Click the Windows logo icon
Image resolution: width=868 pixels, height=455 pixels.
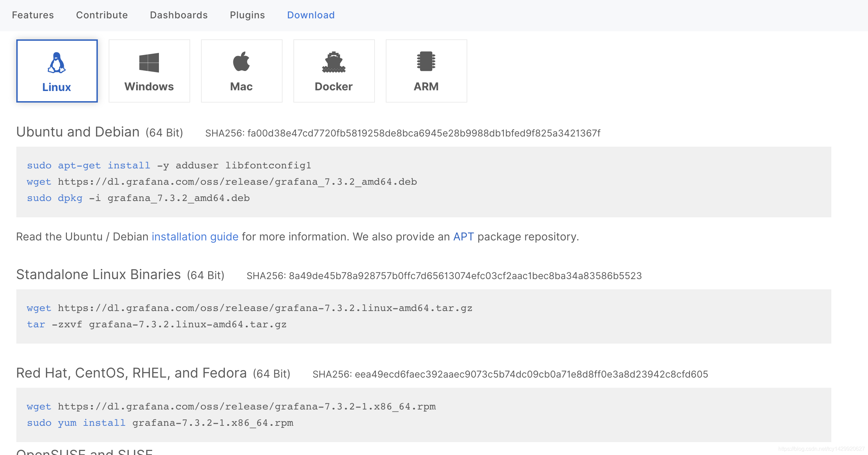(149, 62)
